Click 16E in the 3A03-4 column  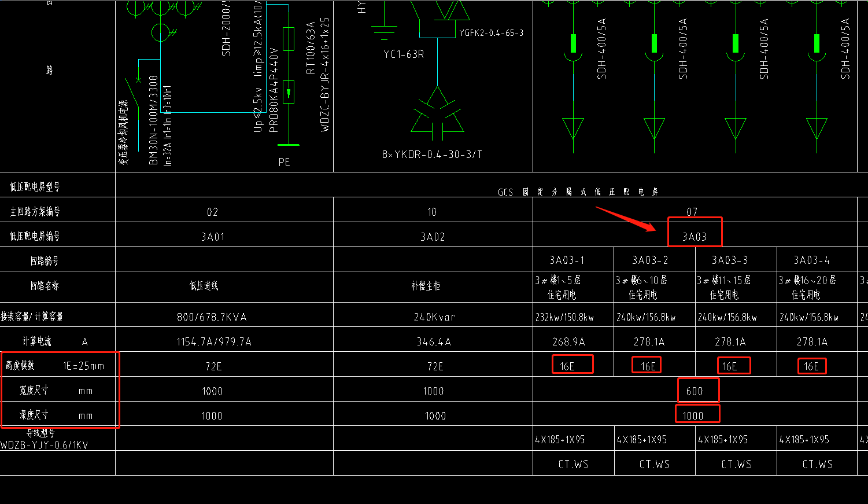(811, 366)
